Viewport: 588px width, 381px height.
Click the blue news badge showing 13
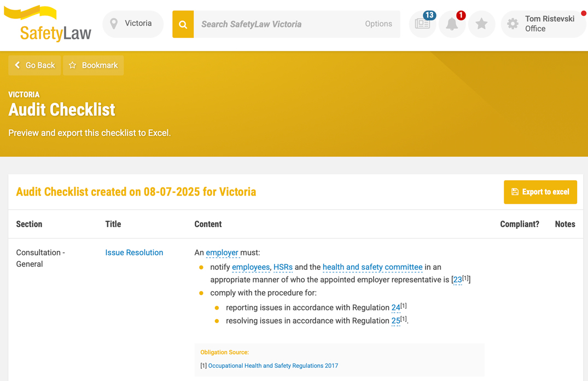tap(429, 15)
